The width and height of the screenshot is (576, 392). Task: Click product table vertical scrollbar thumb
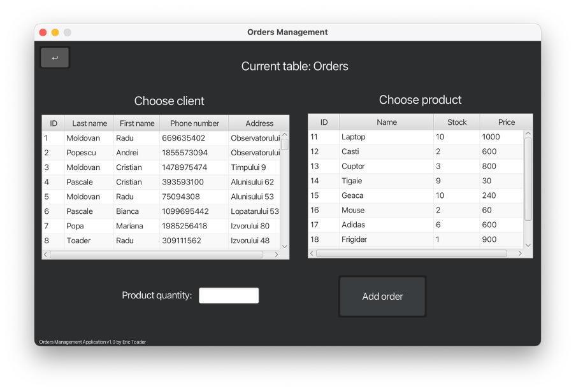528,179
